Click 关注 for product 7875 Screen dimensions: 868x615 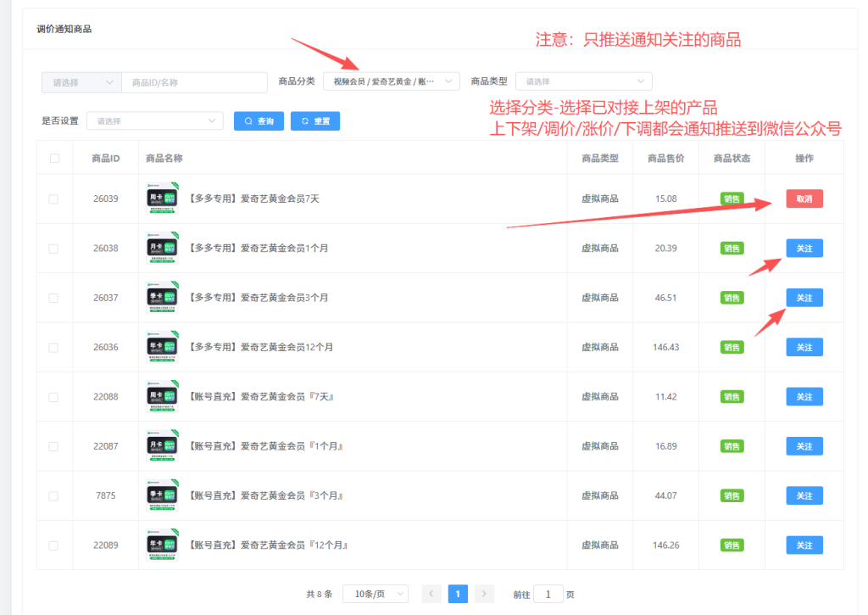click(804, 496)
